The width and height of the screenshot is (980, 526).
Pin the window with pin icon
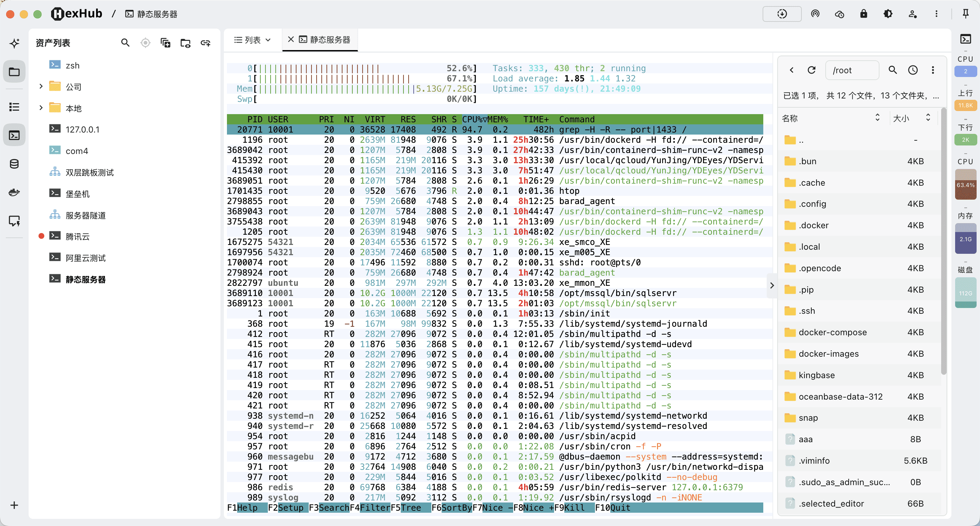coord(966,14)
